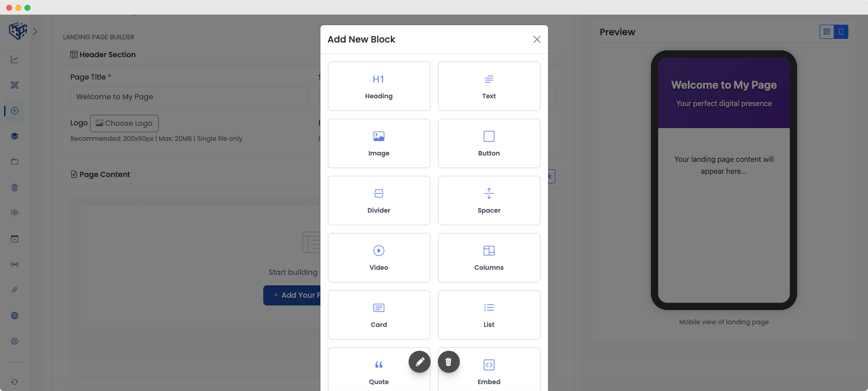Open the QR code sidebar item
The width and height of the screenshot is (868, 391).
click(15, 85)
